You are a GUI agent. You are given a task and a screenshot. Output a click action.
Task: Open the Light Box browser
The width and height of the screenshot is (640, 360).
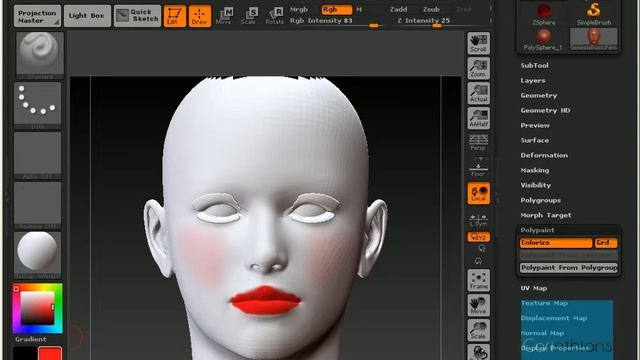click(87, 16)
